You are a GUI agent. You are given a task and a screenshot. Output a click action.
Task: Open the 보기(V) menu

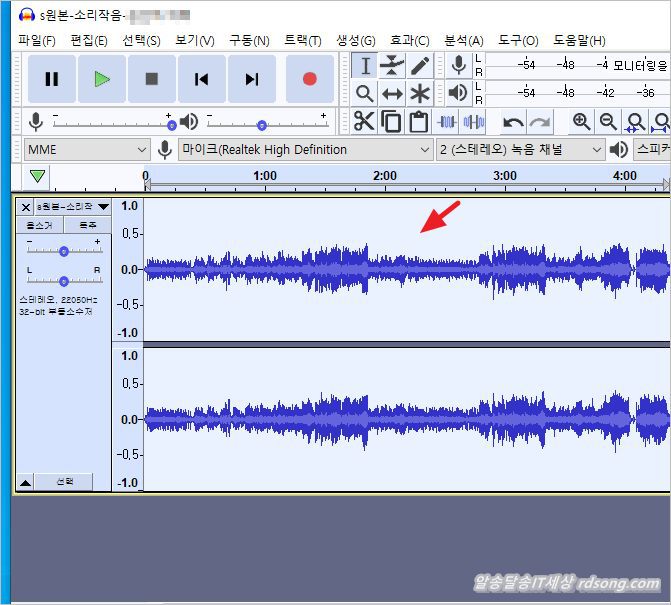tap(195, 41)
